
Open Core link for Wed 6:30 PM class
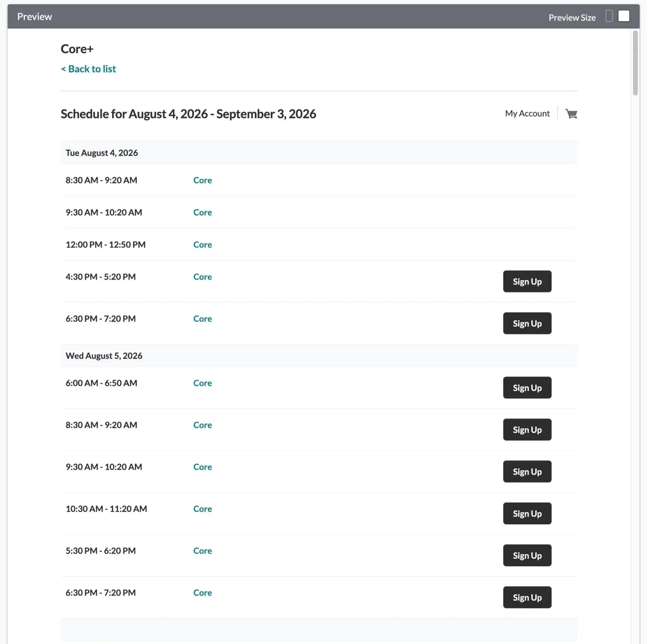point(202,593)
